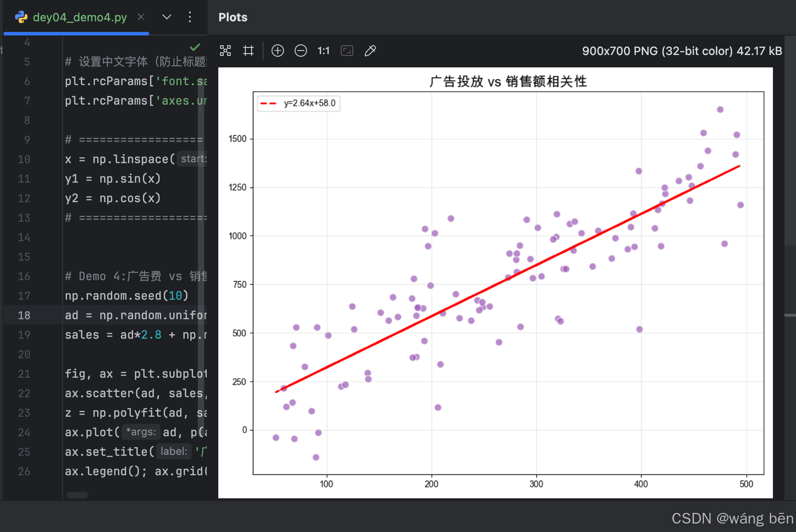Click the ax.legend() line 26
The width and height of the screenshot is (796, 532).
(136, 471)
